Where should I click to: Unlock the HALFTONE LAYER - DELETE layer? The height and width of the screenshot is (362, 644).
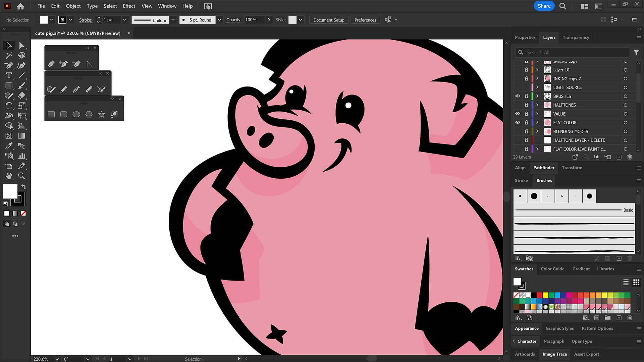[527, 140]
